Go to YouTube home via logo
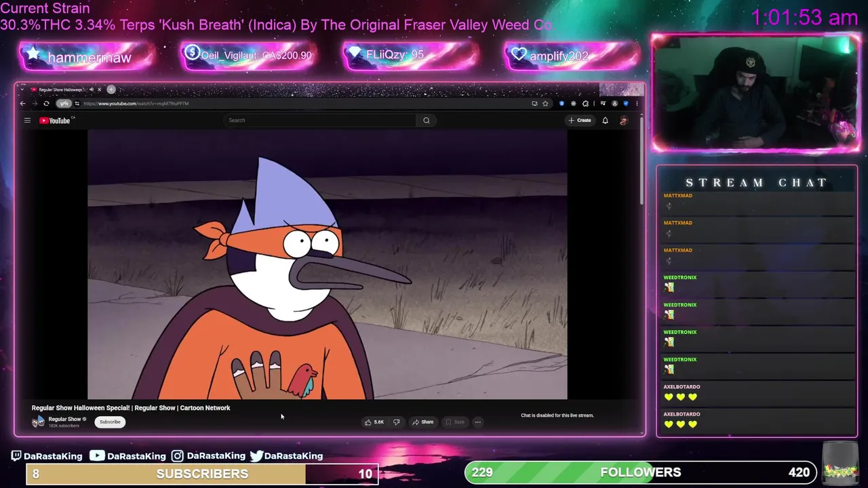This screenshot has height=488, width=868. (54, 121)
